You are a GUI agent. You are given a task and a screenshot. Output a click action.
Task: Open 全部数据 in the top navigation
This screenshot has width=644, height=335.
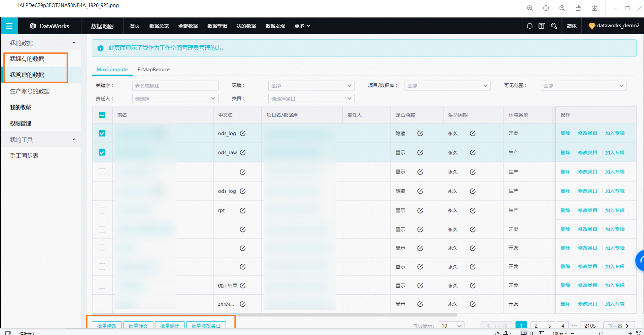[x=188, y=26]
